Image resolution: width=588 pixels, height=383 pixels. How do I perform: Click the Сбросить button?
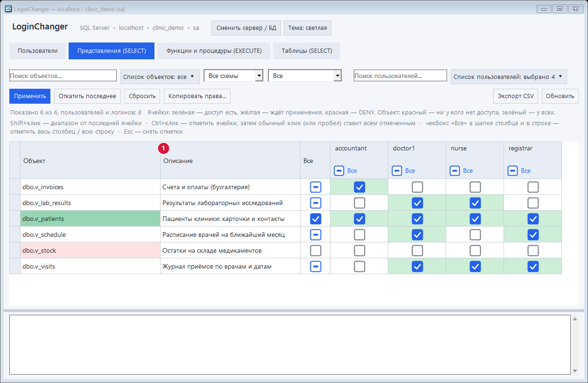[x=142, y=96]
